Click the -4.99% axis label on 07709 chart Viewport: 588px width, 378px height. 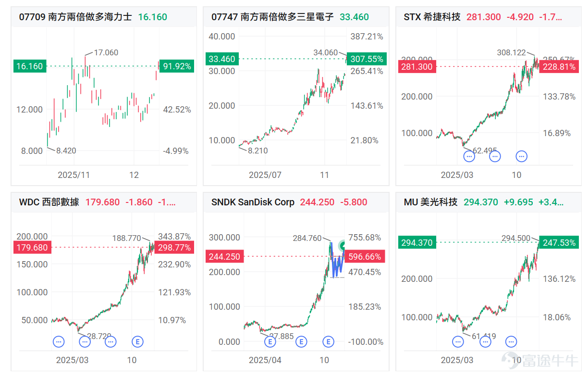(x=176, y=151)
